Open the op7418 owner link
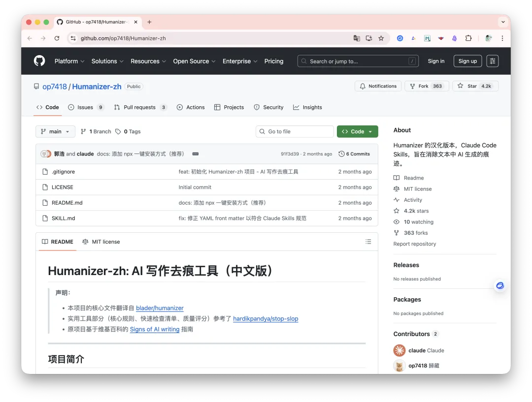532x402 pixels. (x=55, y=87)
